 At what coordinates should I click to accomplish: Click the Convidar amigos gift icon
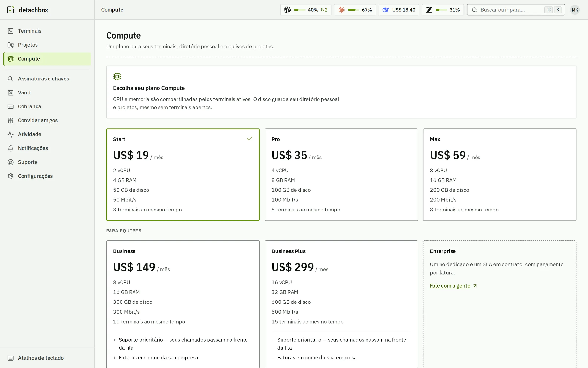11,120
